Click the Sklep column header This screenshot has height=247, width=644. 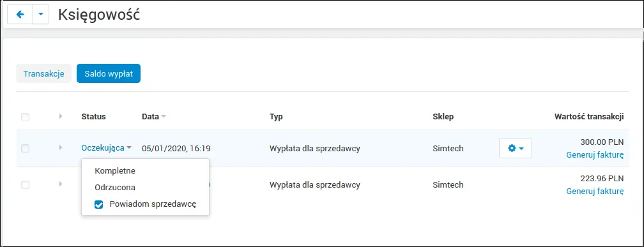pyautogui.click(x=443, y=117)
